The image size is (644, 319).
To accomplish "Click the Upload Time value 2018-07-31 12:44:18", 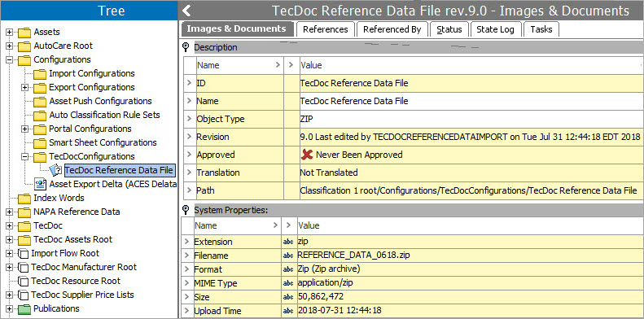I will tap(340, 311).
